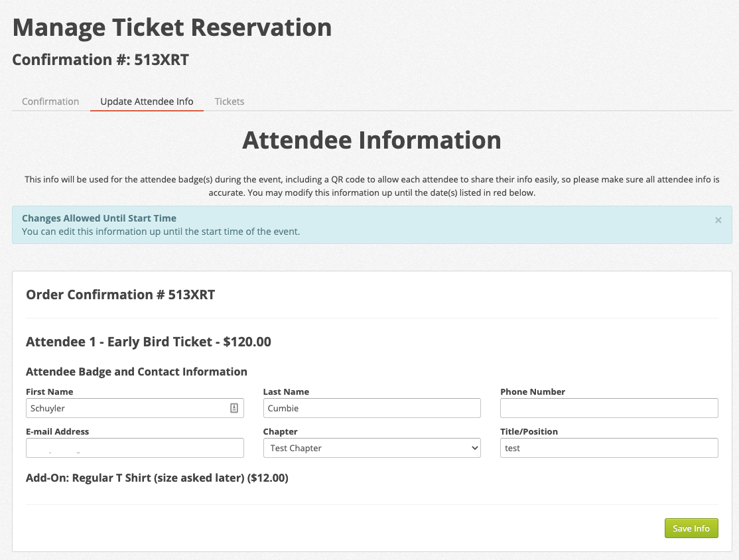Open the Chapter dropdown
The width and height of the screenshot is (739, 560).
(x=371, y=449)
